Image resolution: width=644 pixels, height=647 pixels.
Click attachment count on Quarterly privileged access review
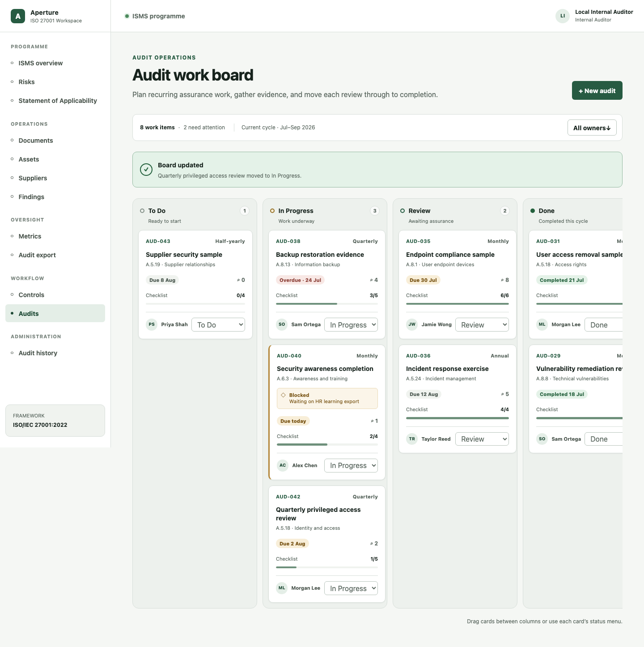[374, 544]
